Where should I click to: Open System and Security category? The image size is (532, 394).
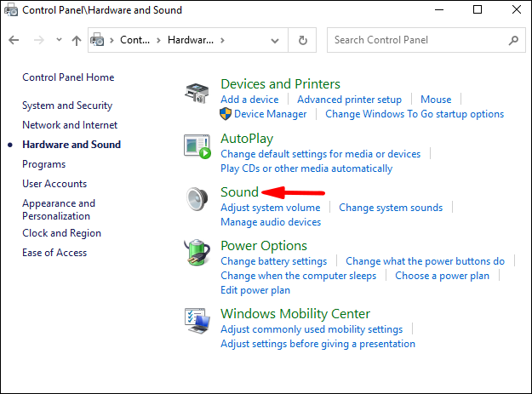pyautogui.click(x=67, y=106)
